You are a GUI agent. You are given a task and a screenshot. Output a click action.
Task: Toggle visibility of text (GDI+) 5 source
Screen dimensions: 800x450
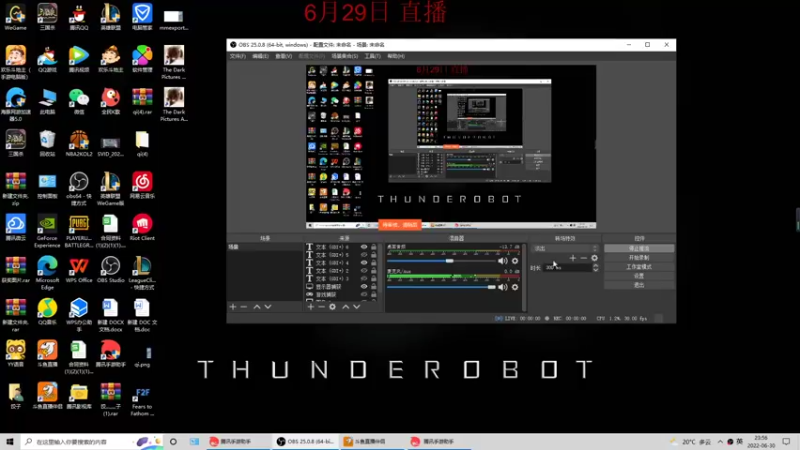click(364, 255)
